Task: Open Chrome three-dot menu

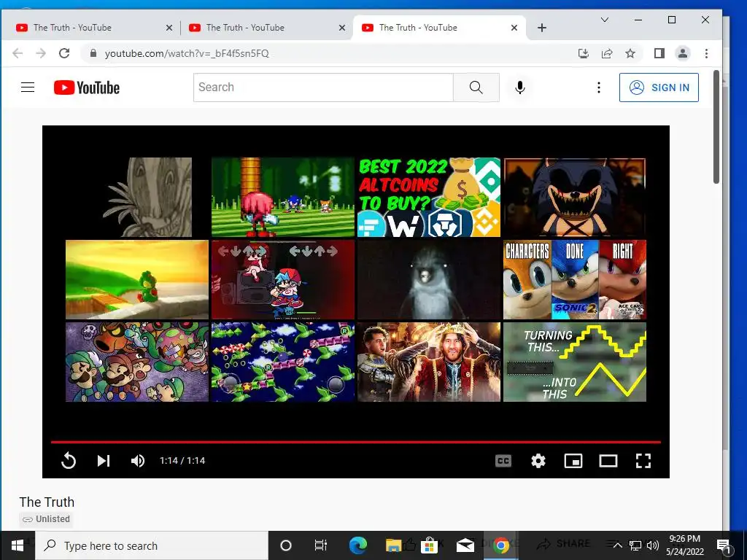Action: (706, 53)
